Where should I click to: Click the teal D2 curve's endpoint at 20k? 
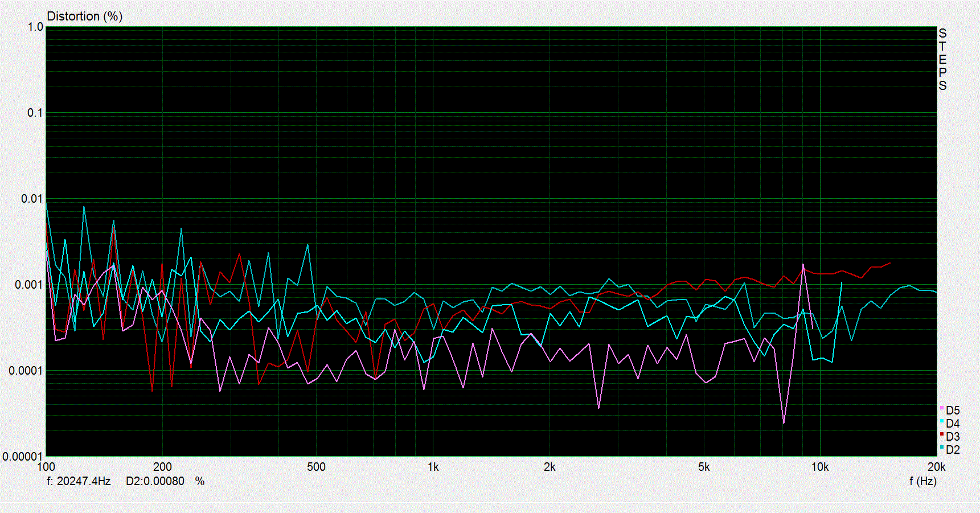tap(936, 292)
